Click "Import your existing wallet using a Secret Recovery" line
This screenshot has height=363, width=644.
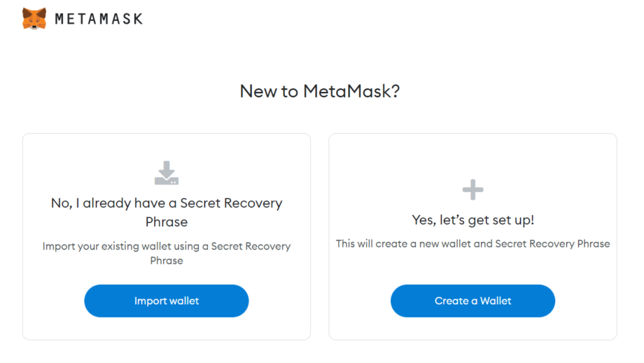[167, 247]
